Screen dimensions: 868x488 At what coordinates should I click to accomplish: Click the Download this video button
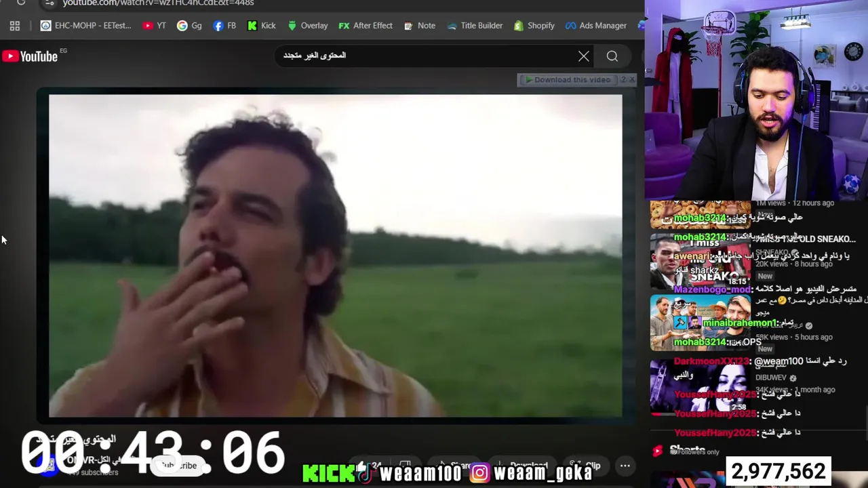click(568, 80)
